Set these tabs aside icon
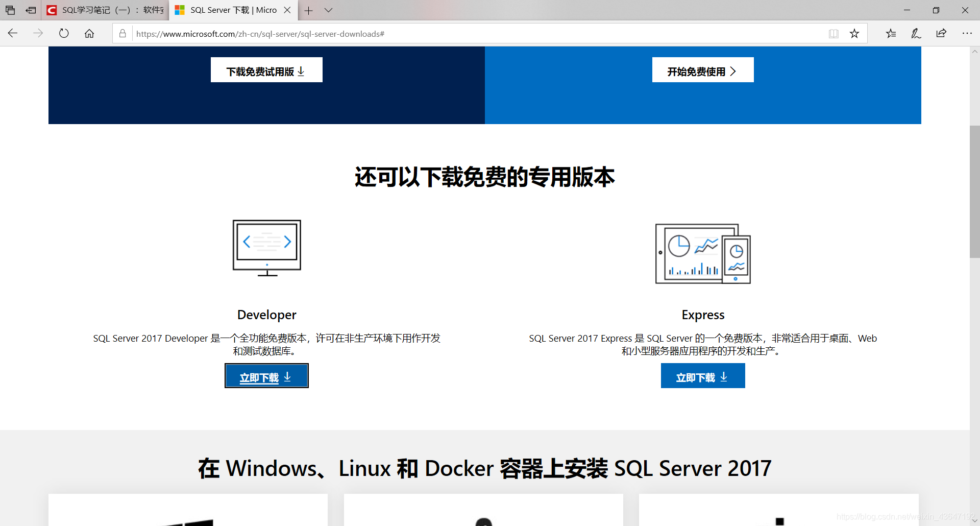This screenshot has width=980, height=526. pyautogui.click(x=31, y=10)
